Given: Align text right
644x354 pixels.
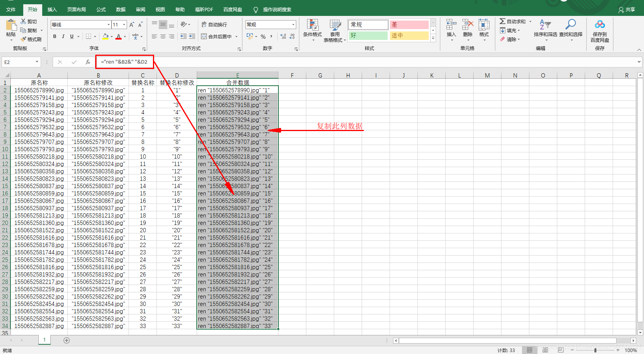Looking at the screenshot, I should [x=172, y=36].
